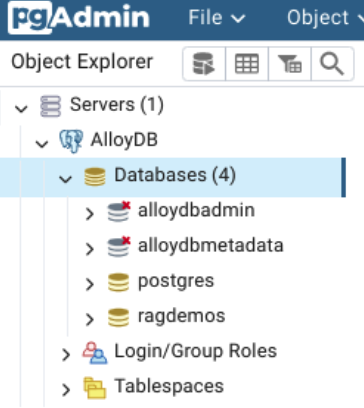Select the AlloyDB server label
Viewport: 364px width, 408px height.
pos(124,140)
